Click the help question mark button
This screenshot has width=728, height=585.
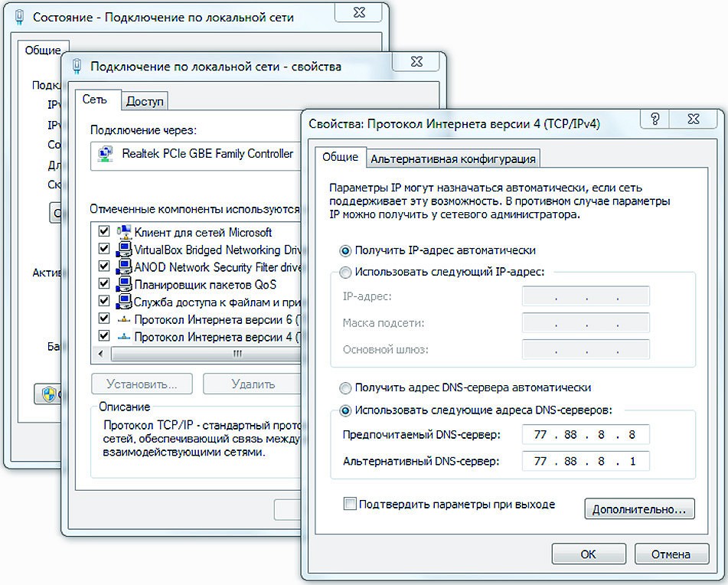(655, 119)
